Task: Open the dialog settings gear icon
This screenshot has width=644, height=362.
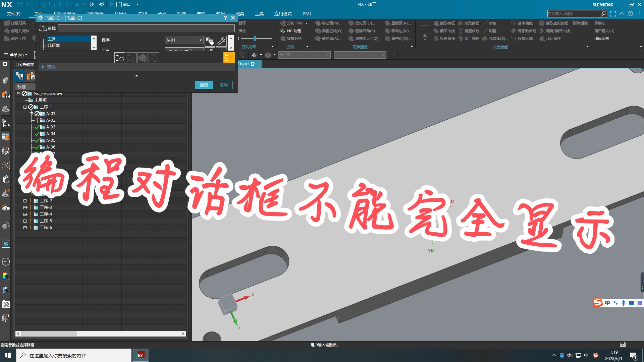Action: click(x=40, y=18)
